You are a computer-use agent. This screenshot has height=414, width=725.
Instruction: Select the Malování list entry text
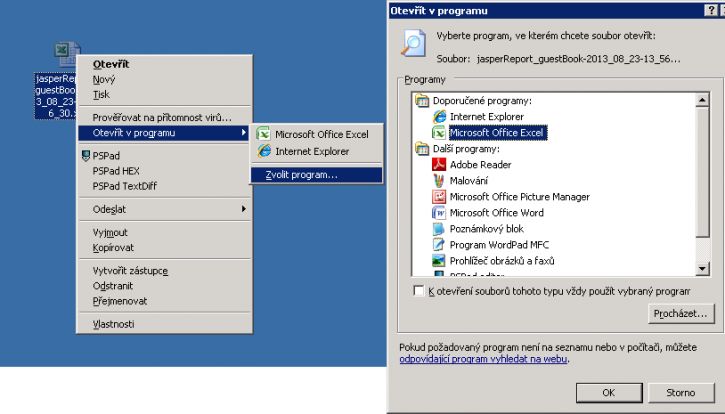(469, 181)
